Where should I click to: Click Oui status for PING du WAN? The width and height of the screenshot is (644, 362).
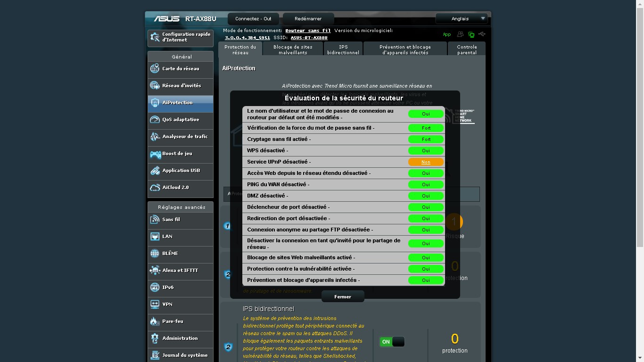click(x=426, y=185)
